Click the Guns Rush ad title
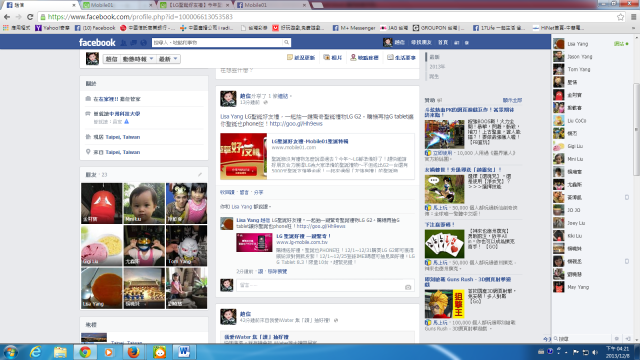Viewport: 640px width, 360px height. coord(468,282)
